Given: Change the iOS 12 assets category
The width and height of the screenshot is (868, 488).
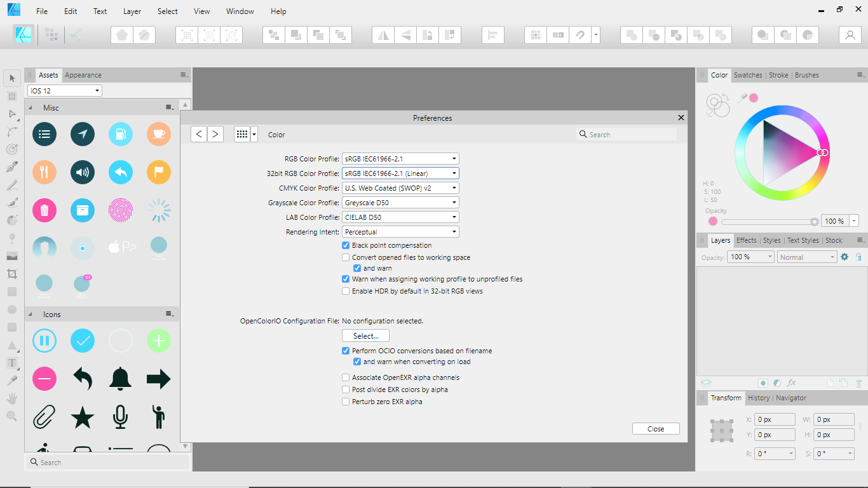Looking at the screenshot, I should (x=64, y=90).
